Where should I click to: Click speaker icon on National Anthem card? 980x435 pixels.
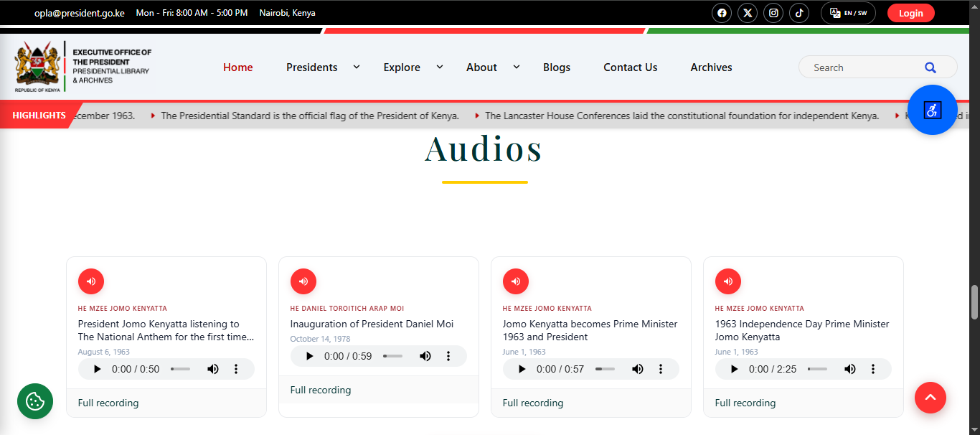click(91, 281)
